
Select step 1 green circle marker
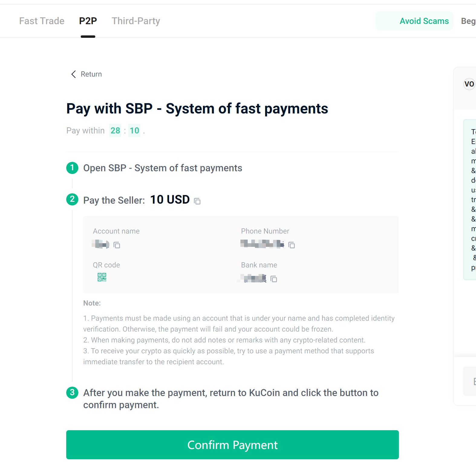(x=72, y=168)
